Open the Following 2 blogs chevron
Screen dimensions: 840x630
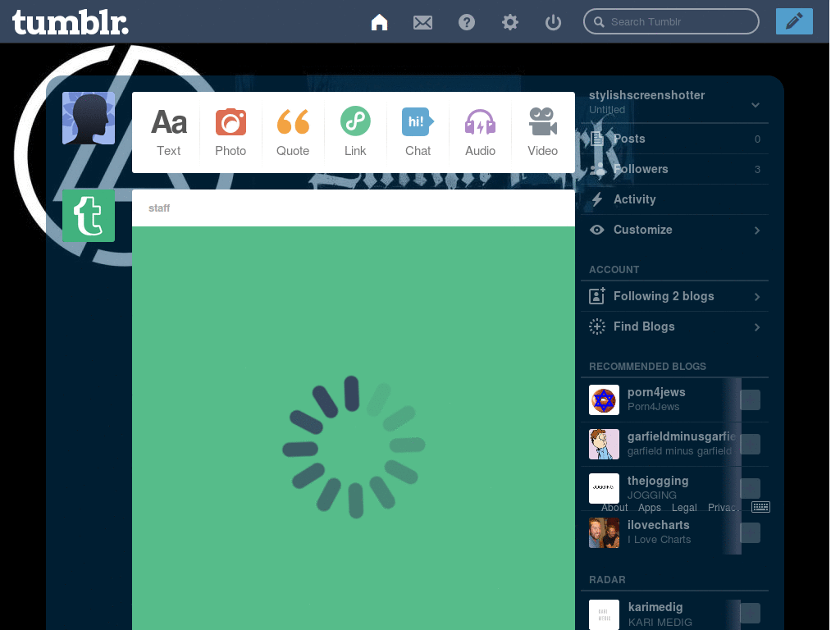(757, 297)
